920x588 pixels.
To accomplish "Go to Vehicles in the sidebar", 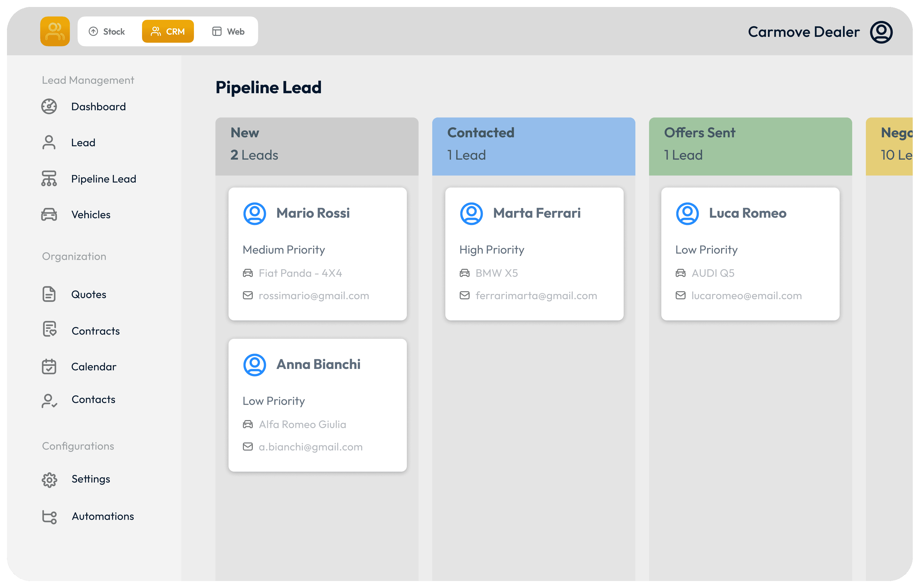I will pyautogui.click(x=91, y=215).
